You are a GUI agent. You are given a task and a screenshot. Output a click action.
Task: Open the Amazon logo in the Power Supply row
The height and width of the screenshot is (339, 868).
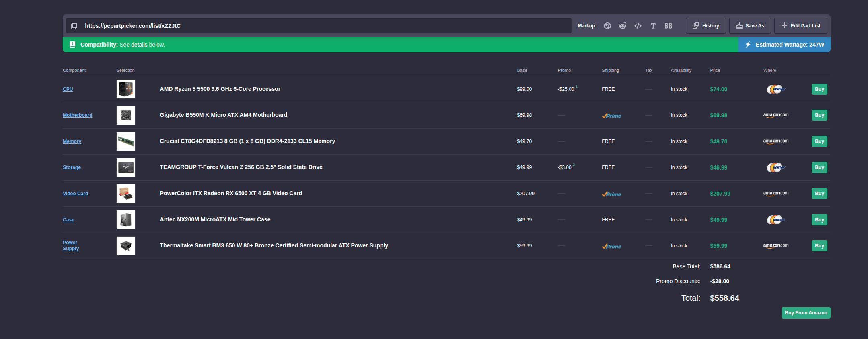tap(776, 246)
